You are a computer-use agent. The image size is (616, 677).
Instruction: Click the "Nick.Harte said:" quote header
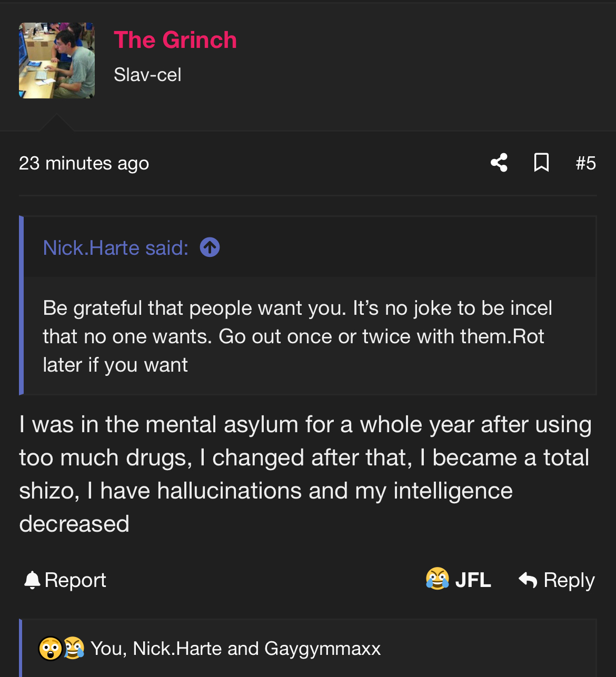coord(116,248)
